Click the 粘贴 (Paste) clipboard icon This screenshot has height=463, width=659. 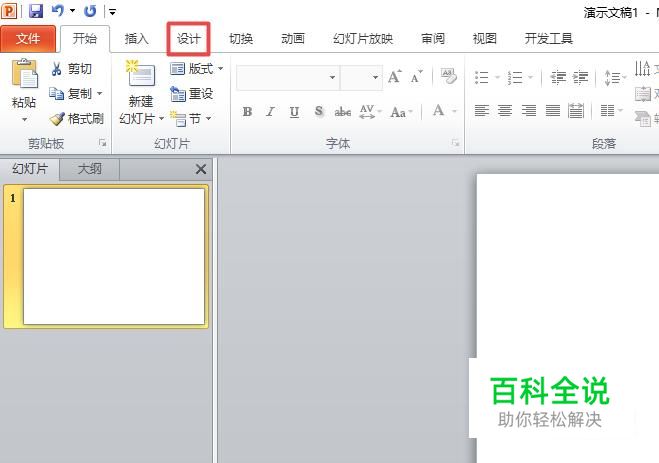click(24, 74)
